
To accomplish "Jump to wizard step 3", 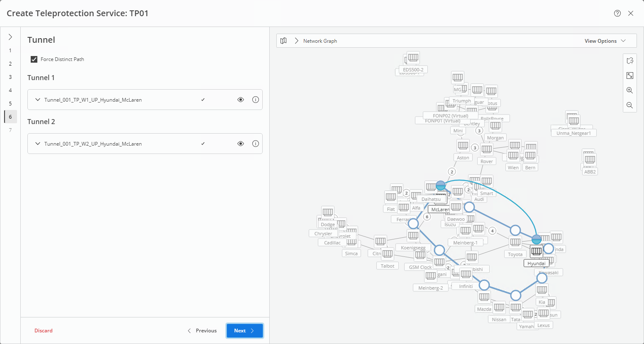I will coord(10,77).
